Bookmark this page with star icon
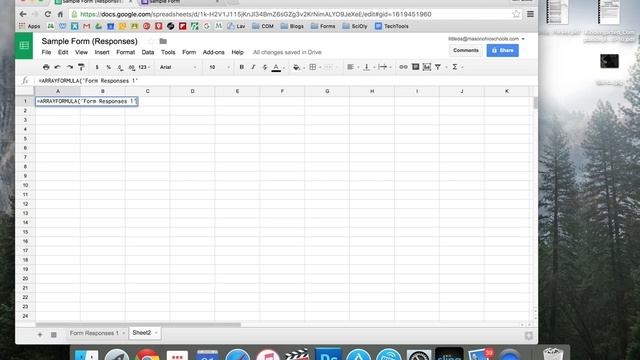The width and height of the screenshot is (640, 360). 516,14
